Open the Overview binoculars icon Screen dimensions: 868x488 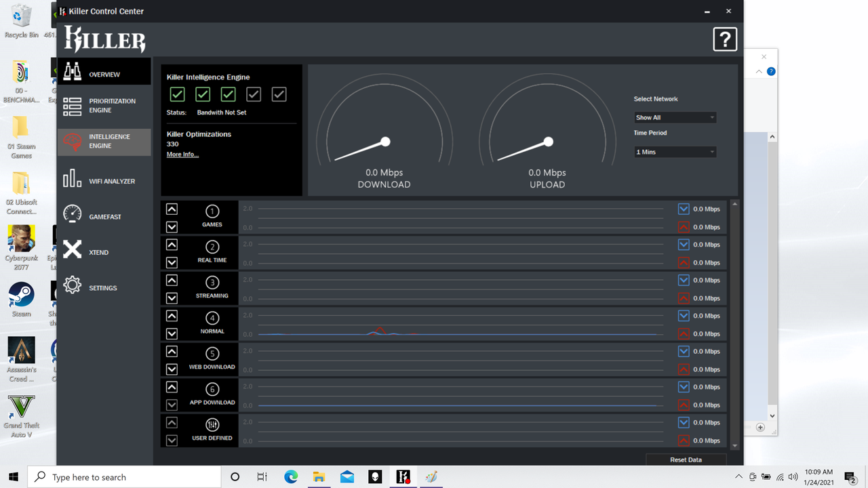coord(73,71)
